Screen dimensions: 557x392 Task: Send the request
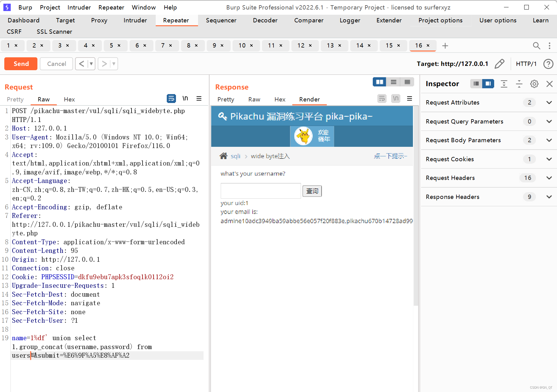point(21,64)
